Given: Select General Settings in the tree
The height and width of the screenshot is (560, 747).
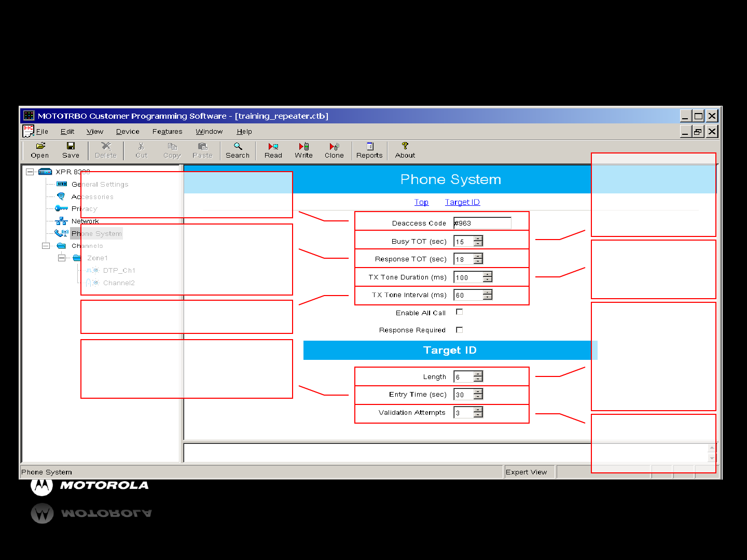Looking at the screenshot, I should click(x=100, y=184).
